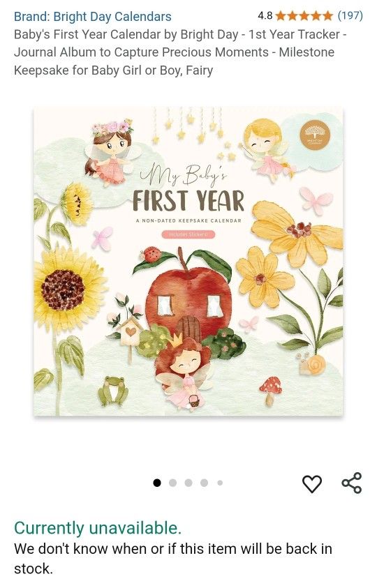Tap the red apple house illustration
This screenshot has height=588, width=377.
189,297
